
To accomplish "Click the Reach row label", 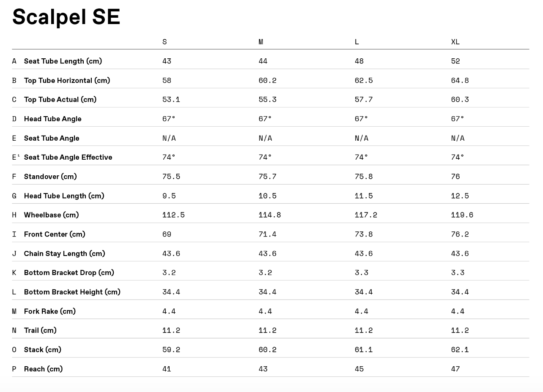I will pos(43,369).
